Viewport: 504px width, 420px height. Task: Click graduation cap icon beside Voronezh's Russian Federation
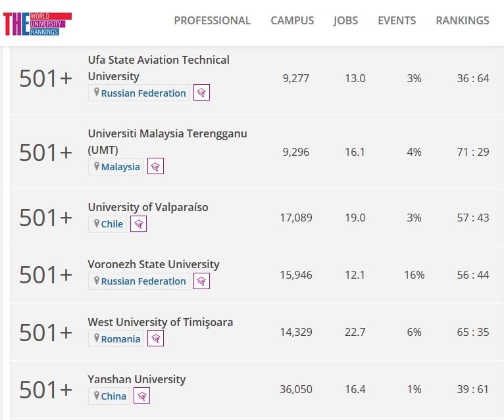tap(202, 281)
